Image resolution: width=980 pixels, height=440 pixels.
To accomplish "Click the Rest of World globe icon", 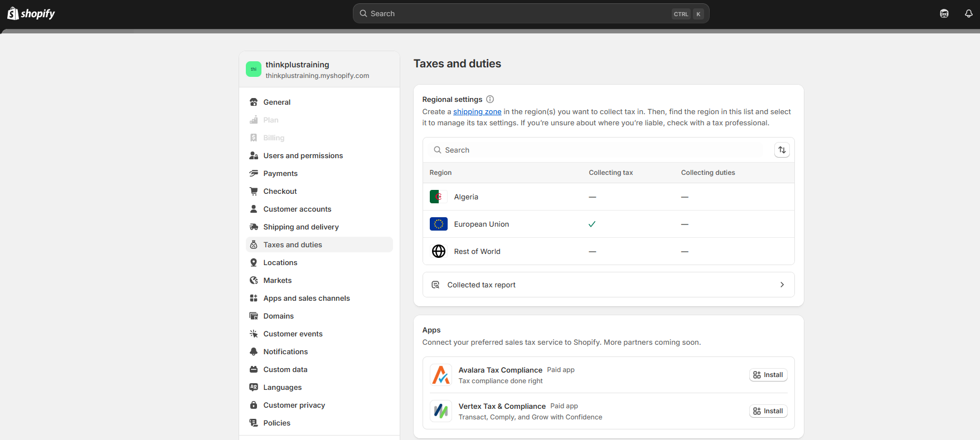I will pyautogui.click(x=439, y=251).
